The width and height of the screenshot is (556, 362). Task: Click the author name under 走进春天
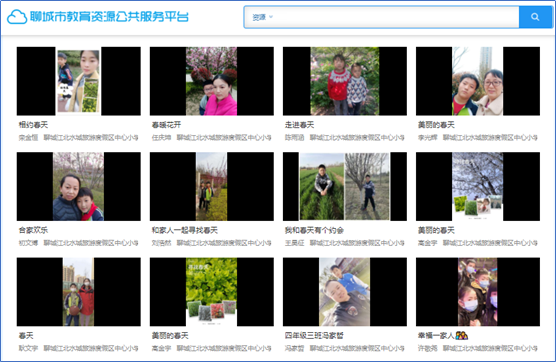pyautogui.click(x=294, y=138)
